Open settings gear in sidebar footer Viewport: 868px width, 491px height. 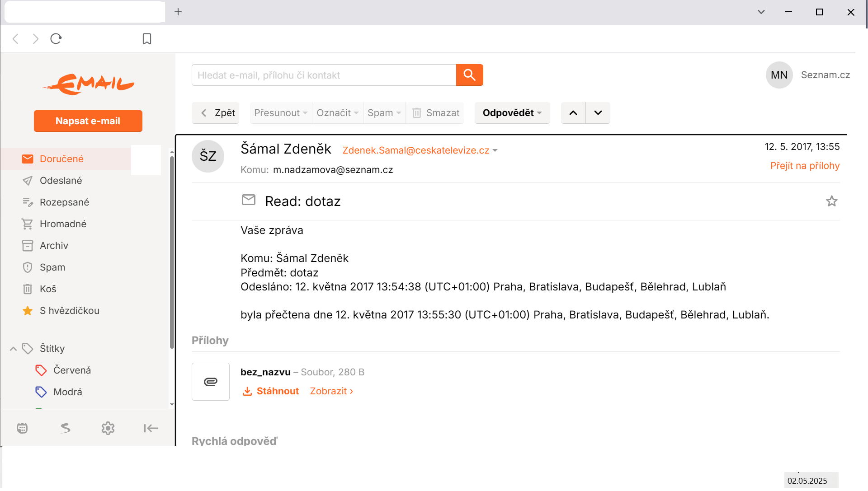click(x=108, y=428)
